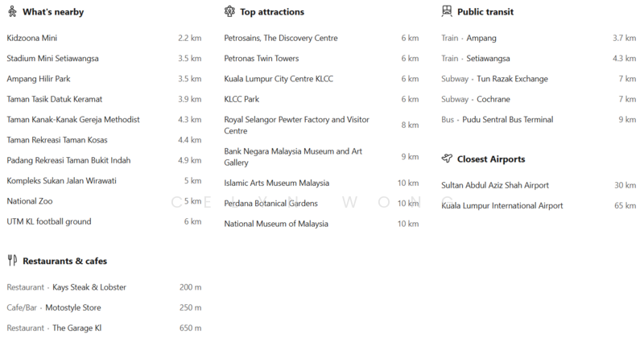Click Perdana Botanical Gardens attraction

coord(270,204)
